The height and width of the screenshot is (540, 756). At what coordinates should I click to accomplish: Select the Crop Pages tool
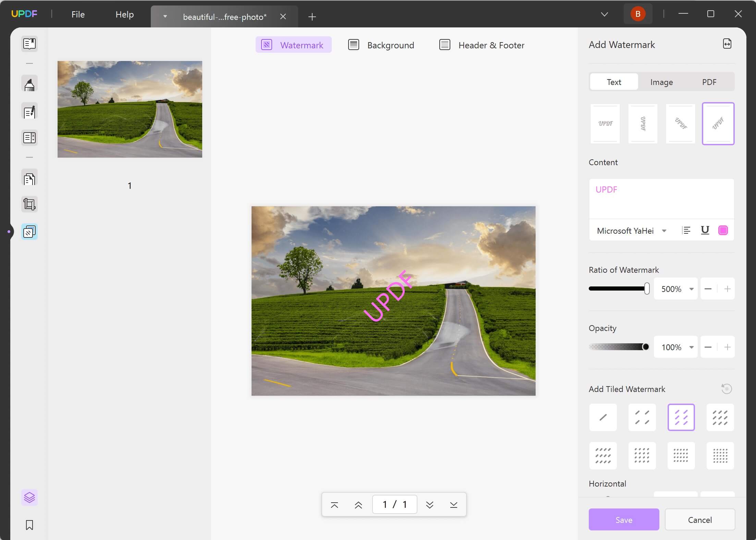pyautogui.click(x=29, y=204)
